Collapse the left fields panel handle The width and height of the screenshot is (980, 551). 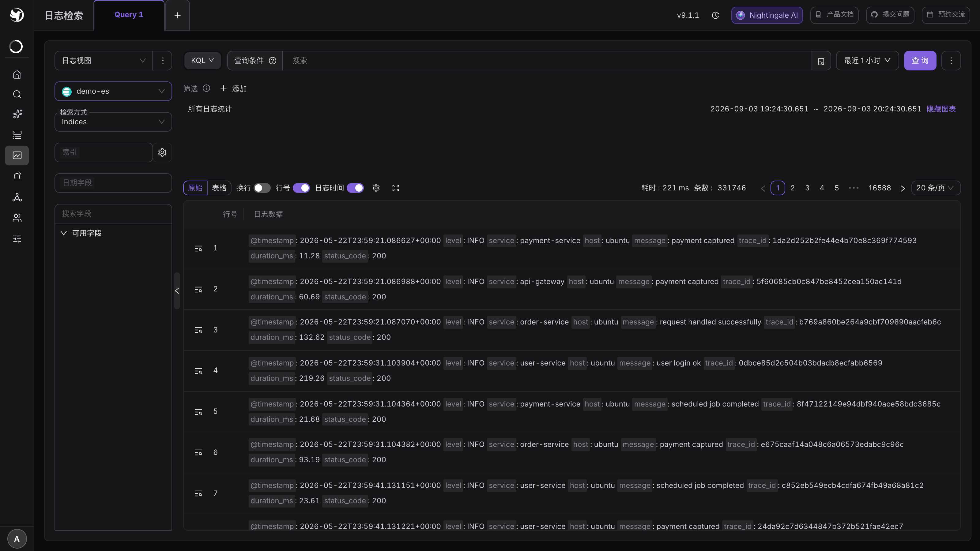tap(177, 291)
